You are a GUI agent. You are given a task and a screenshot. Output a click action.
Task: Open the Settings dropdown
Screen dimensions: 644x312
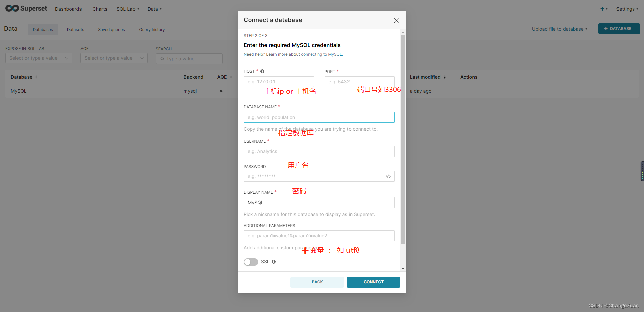click(627, 9)
